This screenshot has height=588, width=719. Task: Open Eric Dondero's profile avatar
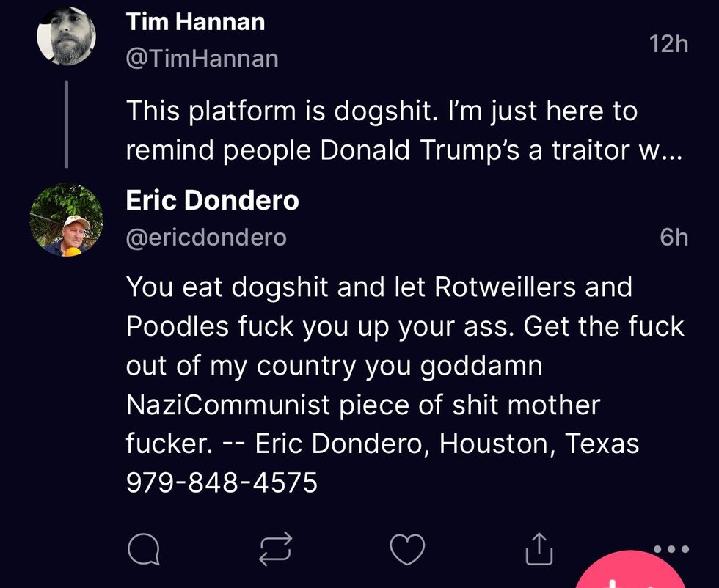[x=67, y=219]
